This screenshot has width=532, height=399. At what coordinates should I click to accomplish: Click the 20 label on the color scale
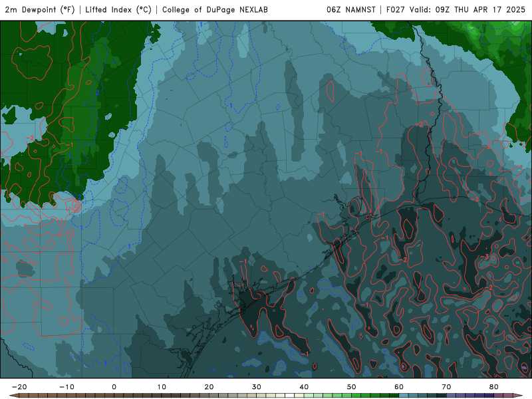click(209, 387)
